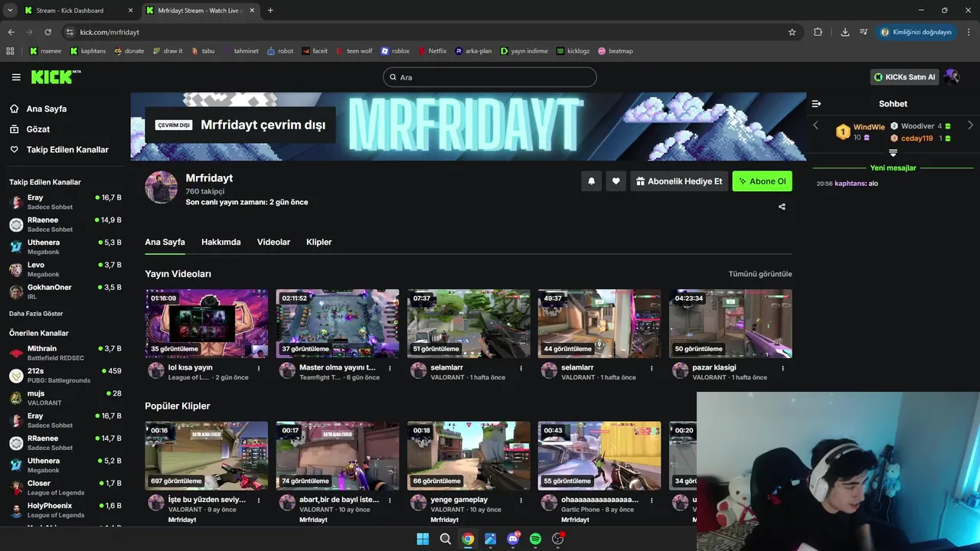Image resolution: width=980 pixels, height=551 pixels.
Task: Open Discord from the taskbar
Action: click(513, 539)
